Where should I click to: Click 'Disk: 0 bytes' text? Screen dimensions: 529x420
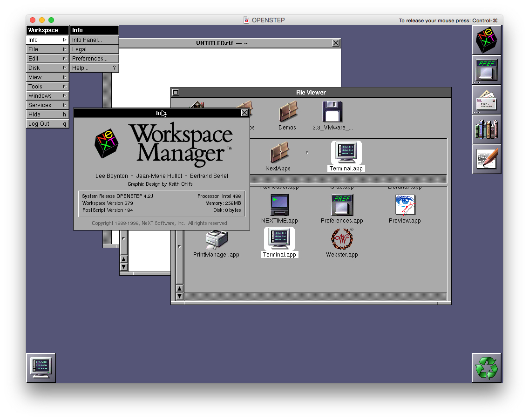click(x=227, y=210)
